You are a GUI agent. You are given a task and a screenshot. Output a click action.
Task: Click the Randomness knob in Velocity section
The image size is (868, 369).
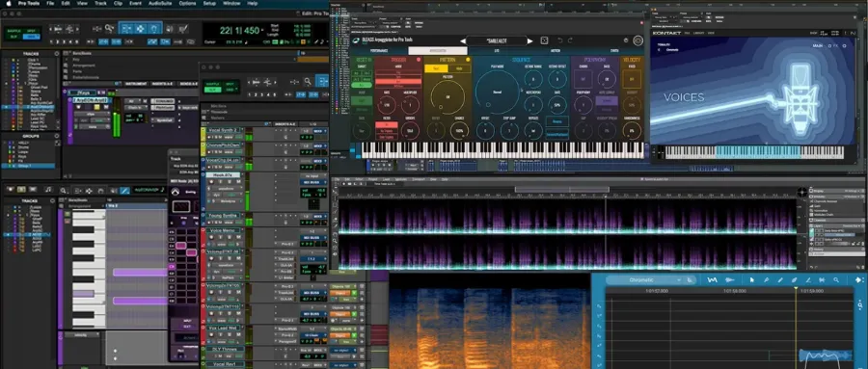tap(632, 131)
